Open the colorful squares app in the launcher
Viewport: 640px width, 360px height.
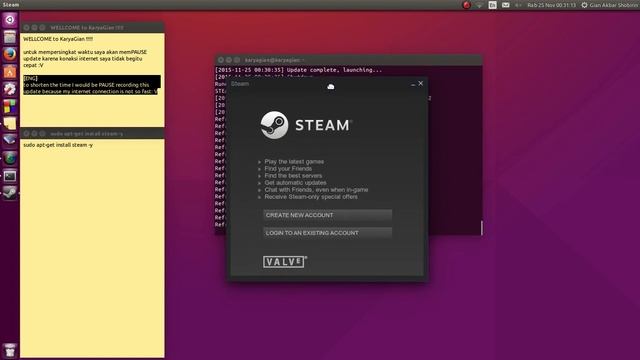[x=10, y=106]
